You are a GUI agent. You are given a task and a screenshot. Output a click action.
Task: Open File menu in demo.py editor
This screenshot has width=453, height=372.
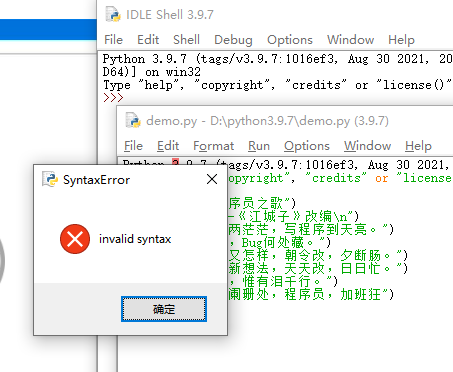(133, 146)
